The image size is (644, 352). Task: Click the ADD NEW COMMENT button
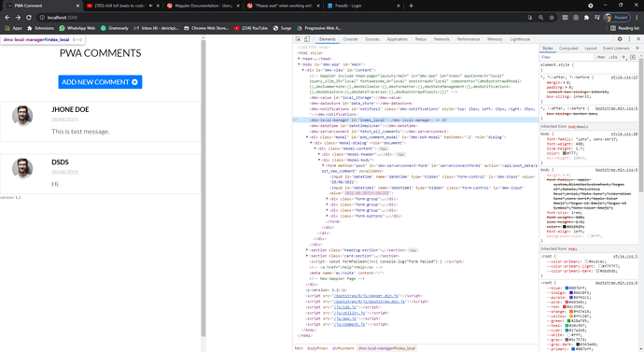point(100,82)
